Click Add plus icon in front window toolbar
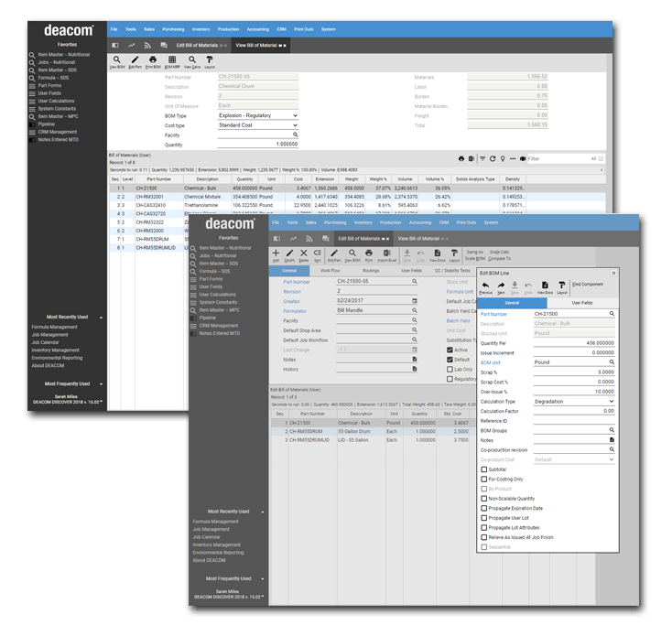Image resolution: width=672 pixels, height=636 pixels. 276,254
